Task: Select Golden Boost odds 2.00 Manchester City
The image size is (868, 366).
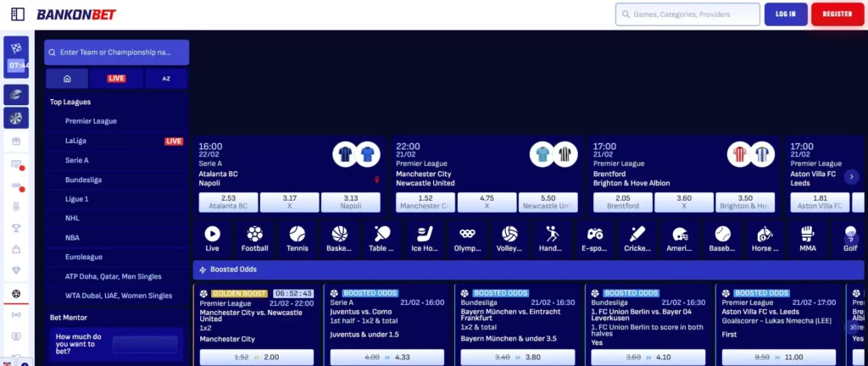Action: click(256, 358)
